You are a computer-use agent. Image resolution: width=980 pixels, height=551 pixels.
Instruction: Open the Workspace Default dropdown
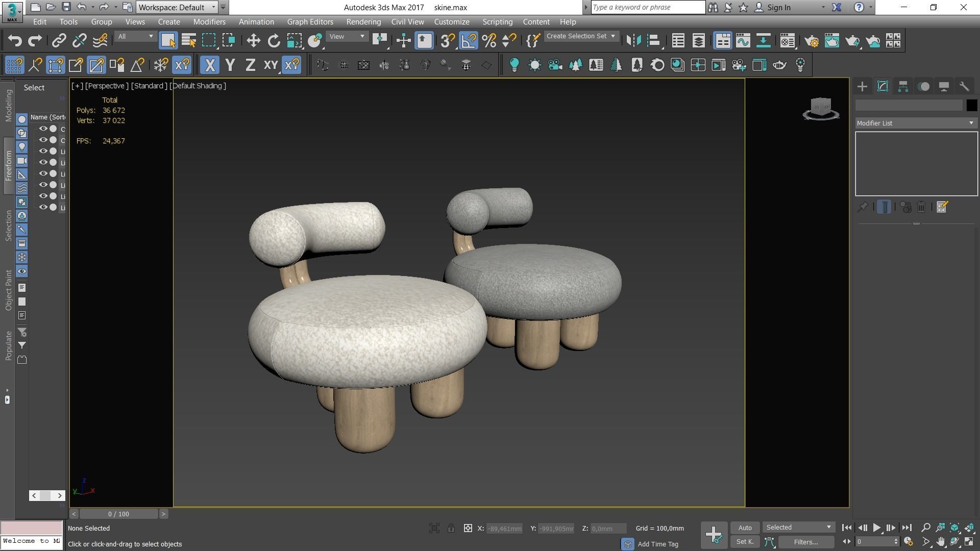click(x=177, y=8)
